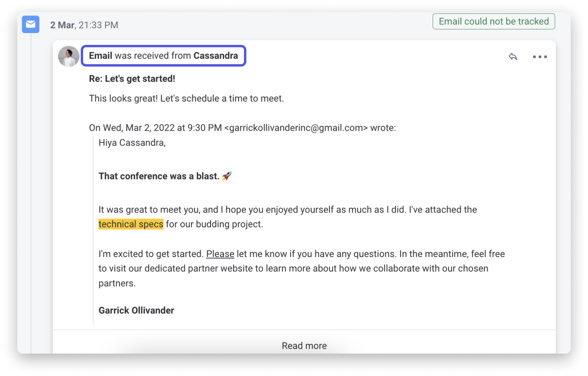This screenshot has width=588, height=376.
Task: Select the 'This looks great!' message text
Action: click(187, 98)
